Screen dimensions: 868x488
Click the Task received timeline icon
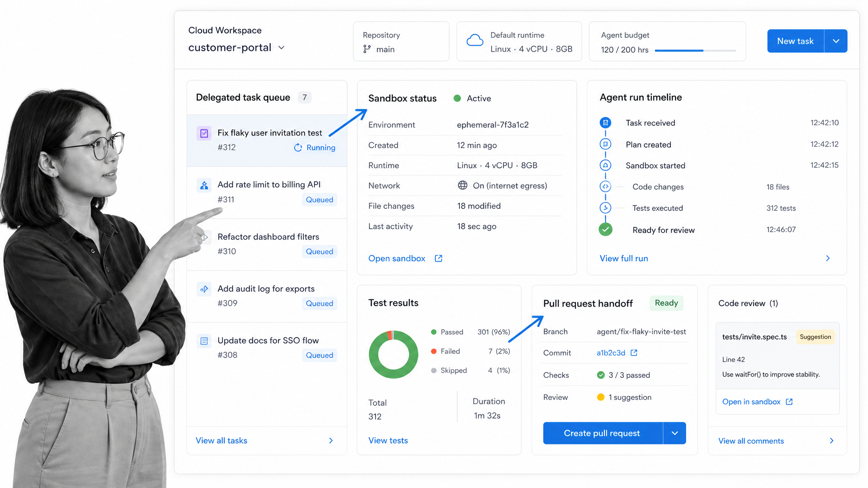click(605, 123)
